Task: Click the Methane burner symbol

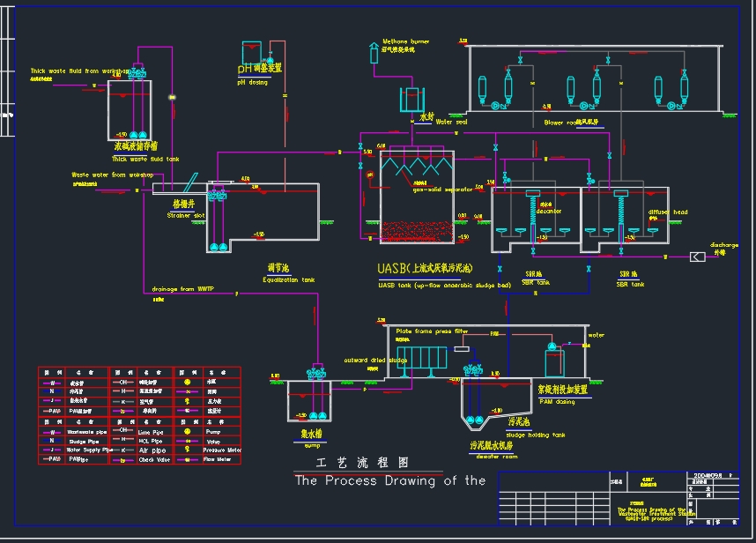Action: [374, 53]
